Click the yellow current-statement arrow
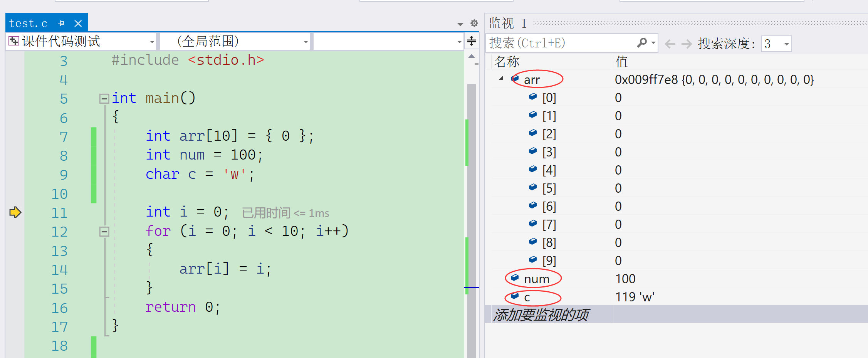Viewport: 868px width, 358px height. coord(15,212)
